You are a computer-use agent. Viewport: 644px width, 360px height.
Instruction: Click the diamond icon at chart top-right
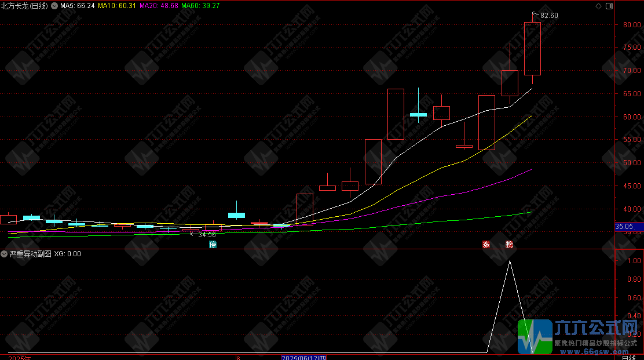click(598, 6)
